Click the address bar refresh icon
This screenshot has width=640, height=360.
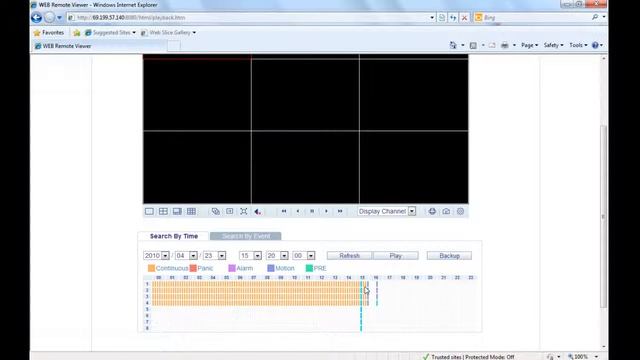pyautogui.click(x=453, y=18)
